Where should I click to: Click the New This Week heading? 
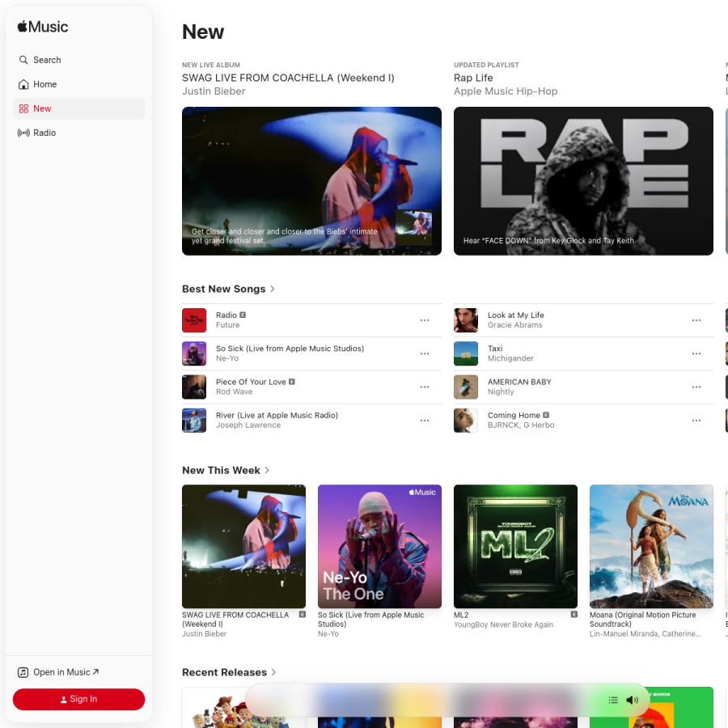pos(221,470)
